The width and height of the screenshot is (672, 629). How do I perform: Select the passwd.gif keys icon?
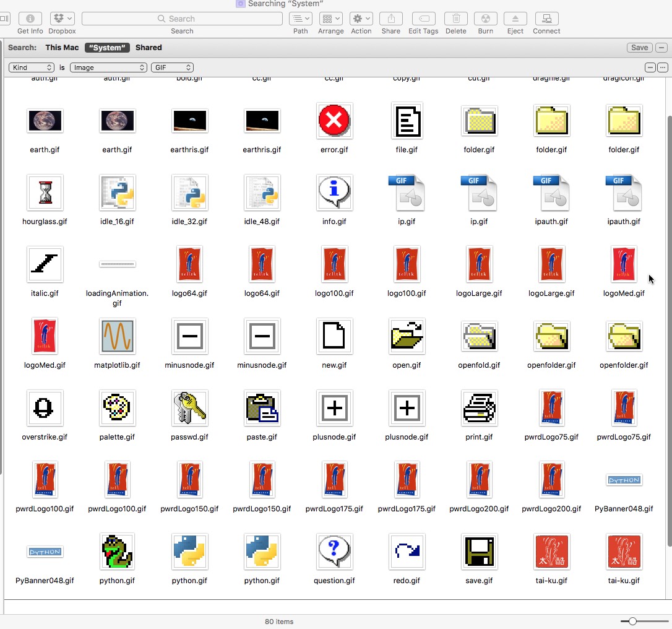(x=190, y=408)
